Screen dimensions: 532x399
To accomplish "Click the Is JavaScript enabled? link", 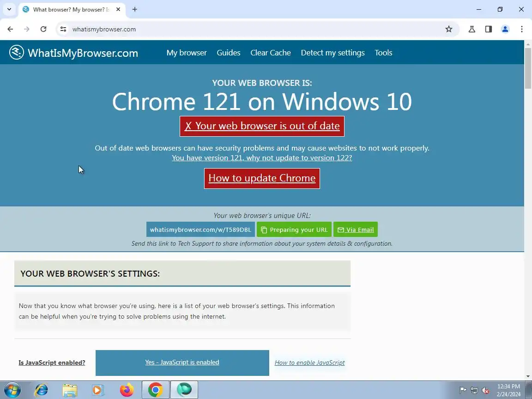I will point(52,363).
